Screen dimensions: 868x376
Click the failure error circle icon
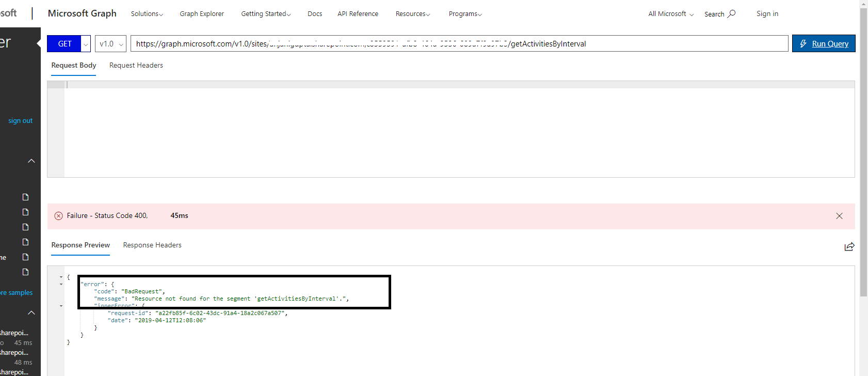[58, 216]
